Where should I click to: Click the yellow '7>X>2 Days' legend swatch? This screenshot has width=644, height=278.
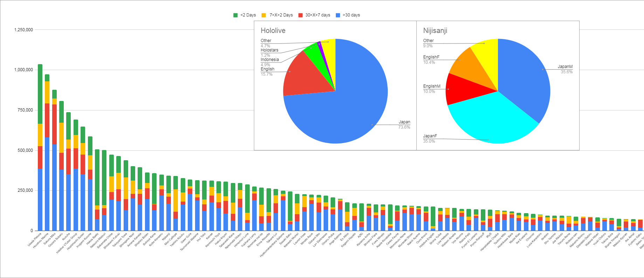pos(264,15)
